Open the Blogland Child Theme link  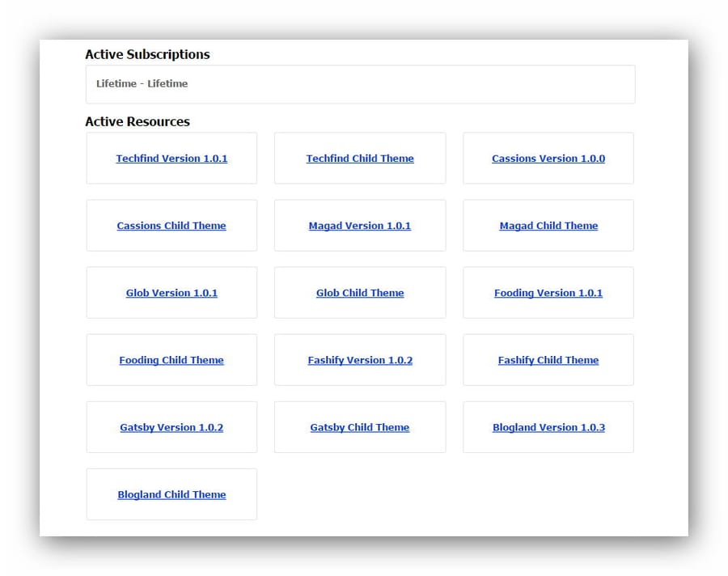[171, 495]
